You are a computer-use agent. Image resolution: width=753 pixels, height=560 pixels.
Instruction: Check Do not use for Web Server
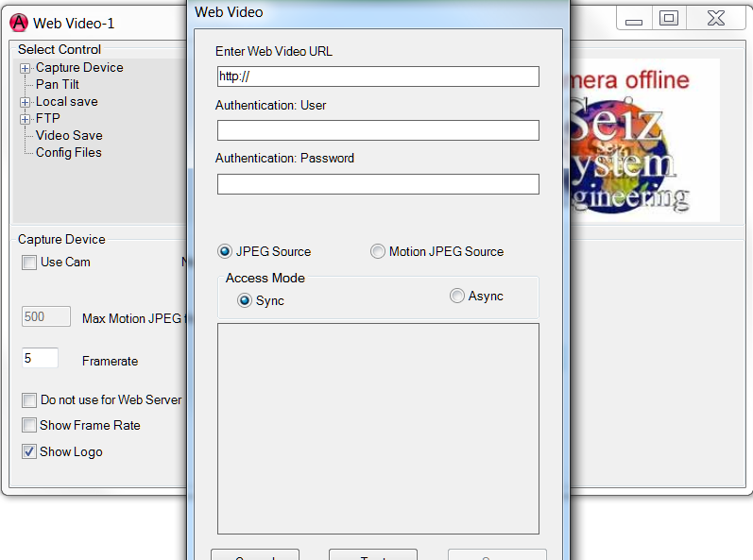[x=29, y=400]
